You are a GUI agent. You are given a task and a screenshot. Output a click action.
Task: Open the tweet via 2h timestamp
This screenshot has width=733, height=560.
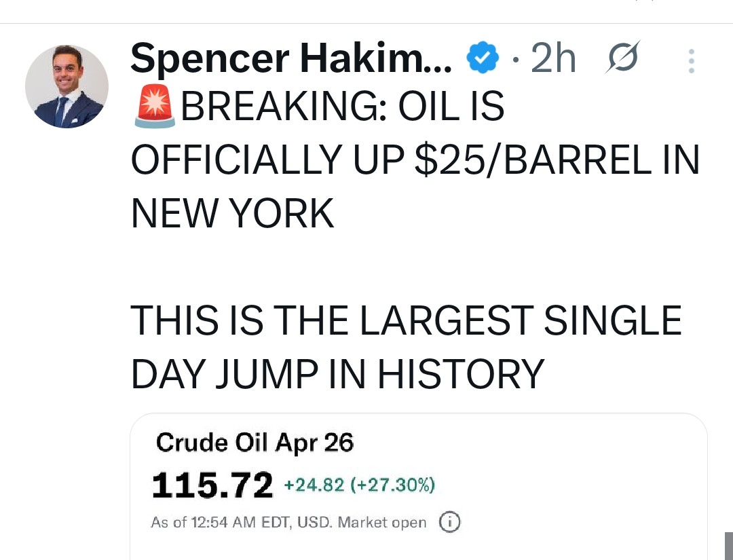pos(552,59)
